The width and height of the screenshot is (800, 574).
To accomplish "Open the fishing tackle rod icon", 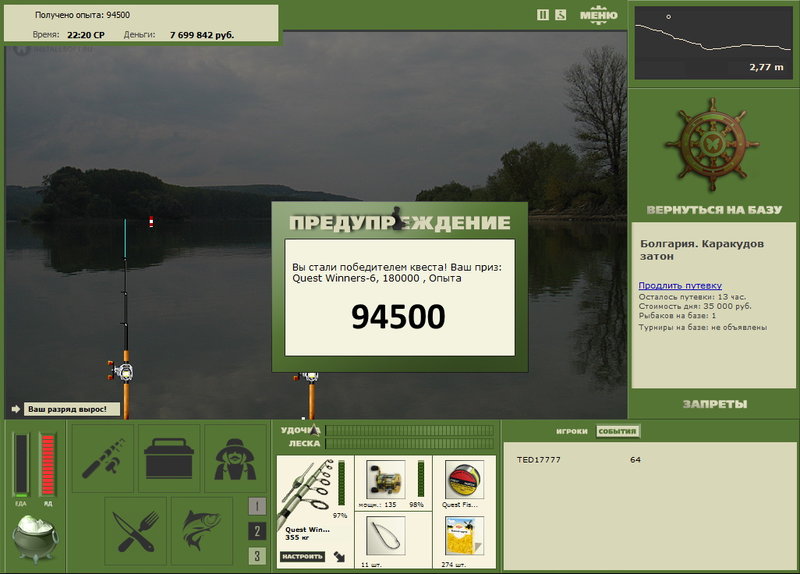I will click(103, 458).
